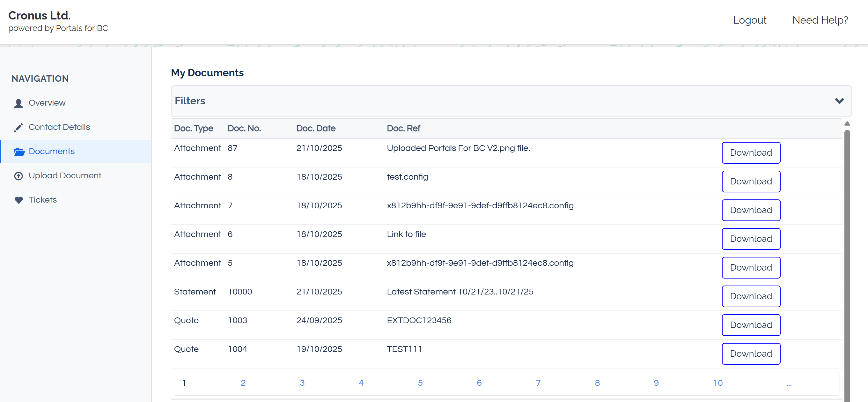Image resolution: width=868 pixels, height=402 pixels.
Task: Go to Contact Details page
Action: click(x=59, y=127)
